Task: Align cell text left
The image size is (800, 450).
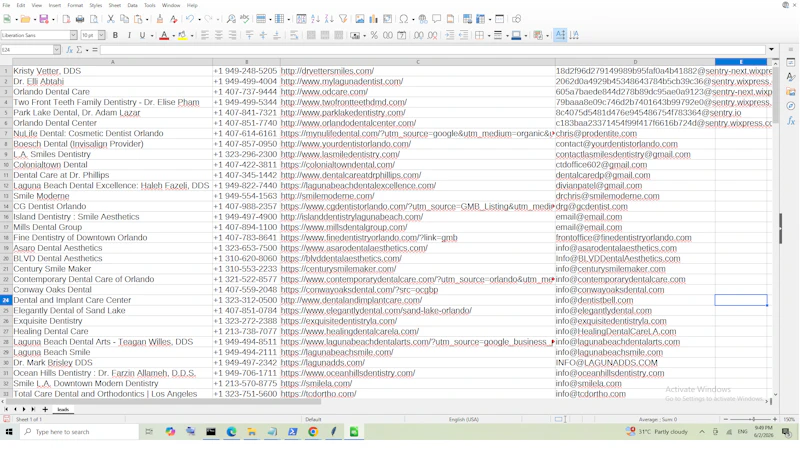Action: tap(205, 35)
